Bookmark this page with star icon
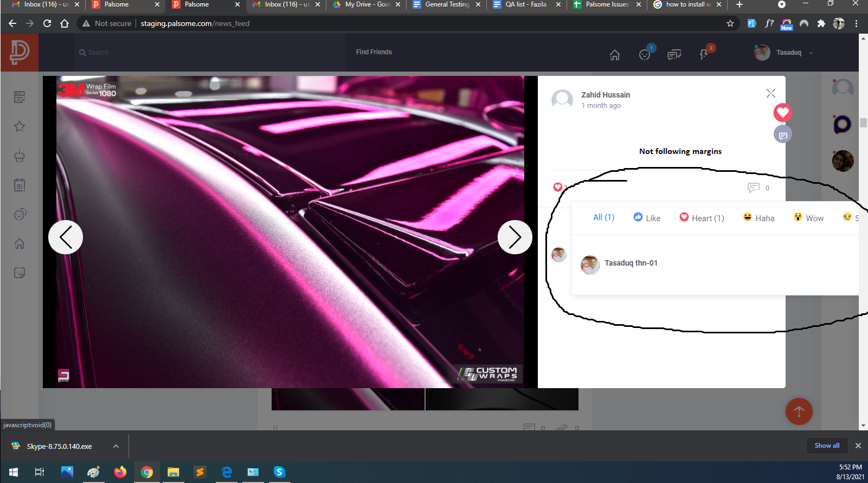868x483 pixels. tap(730, 23)
